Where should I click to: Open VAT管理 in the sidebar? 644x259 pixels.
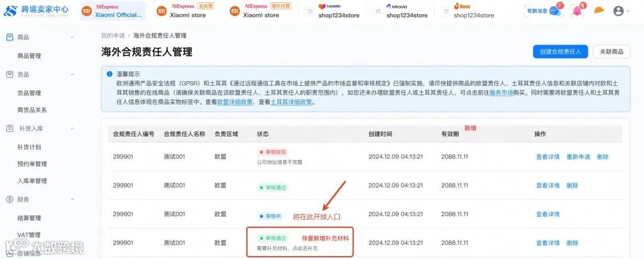coord(29,235)
